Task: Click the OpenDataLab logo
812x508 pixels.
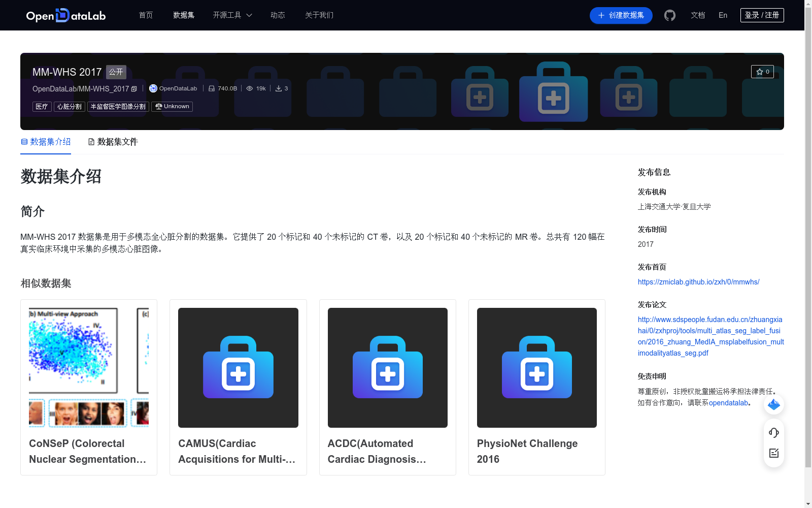Action: click(x=66, y=15)
